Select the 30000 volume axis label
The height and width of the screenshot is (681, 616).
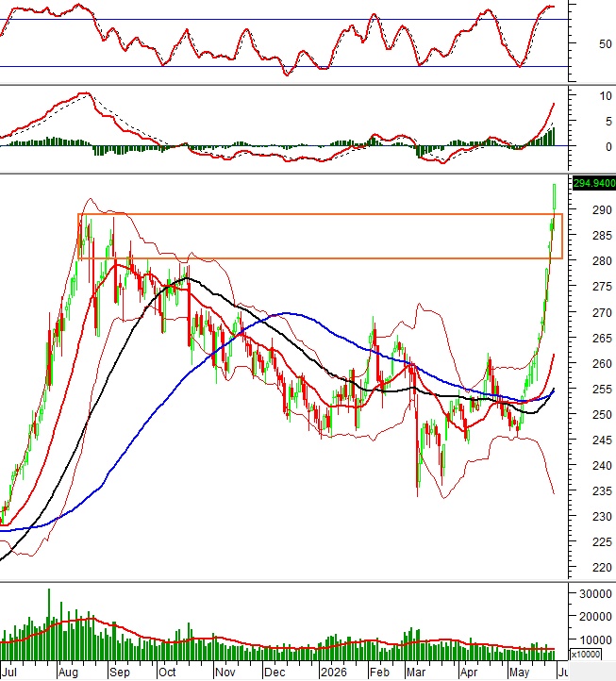click(x=595, y=594)
